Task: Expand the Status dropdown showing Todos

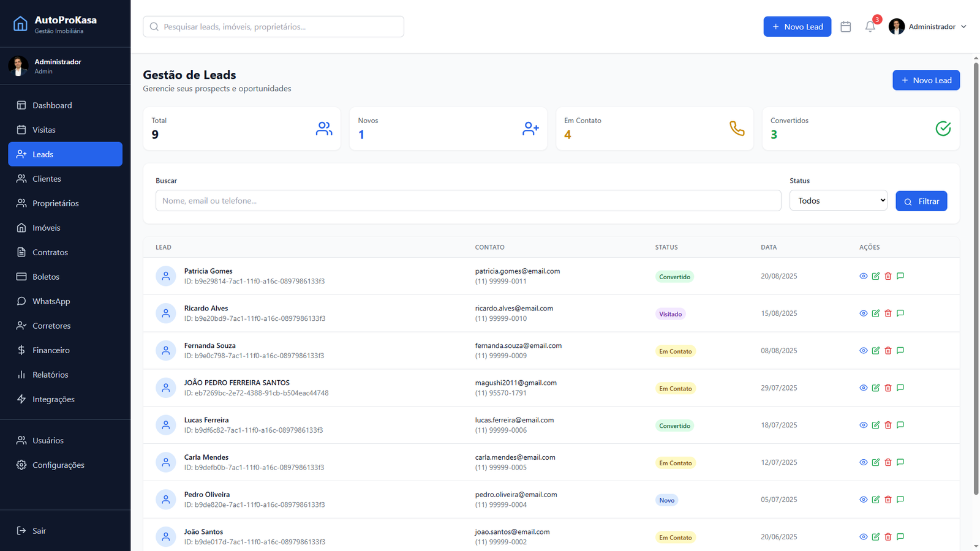Action: coord(838,201)
